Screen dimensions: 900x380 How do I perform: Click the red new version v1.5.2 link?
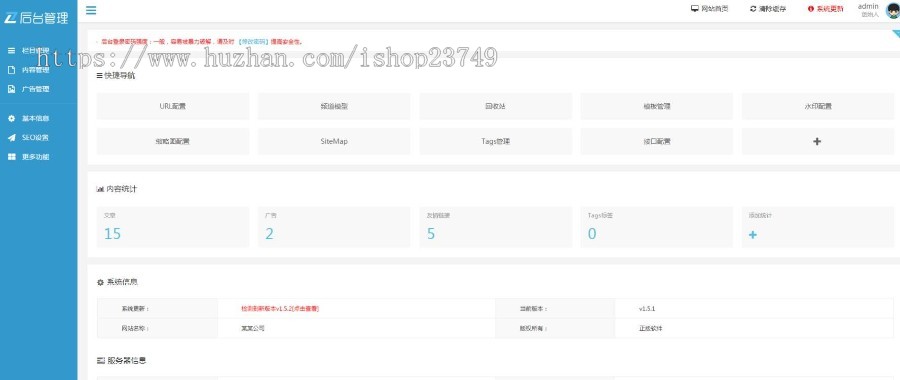pos(280,309)
